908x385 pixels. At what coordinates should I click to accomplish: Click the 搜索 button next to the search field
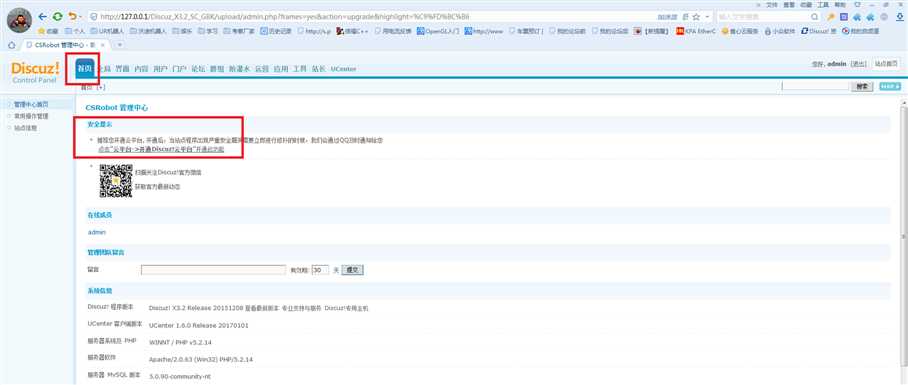point(862,86)
